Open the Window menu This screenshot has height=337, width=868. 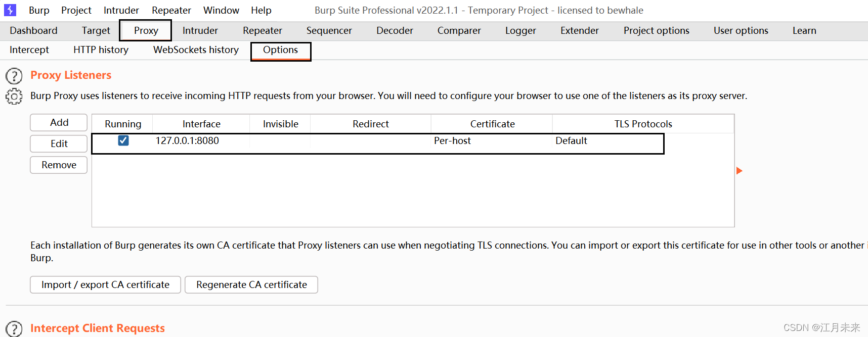click(221, 10)
